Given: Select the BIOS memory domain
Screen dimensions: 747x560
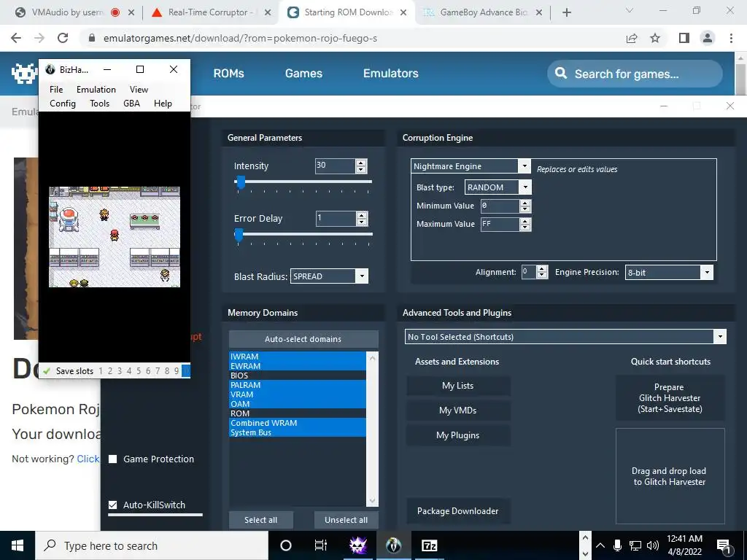Looking at the screenshot, I should click(298, 376).
